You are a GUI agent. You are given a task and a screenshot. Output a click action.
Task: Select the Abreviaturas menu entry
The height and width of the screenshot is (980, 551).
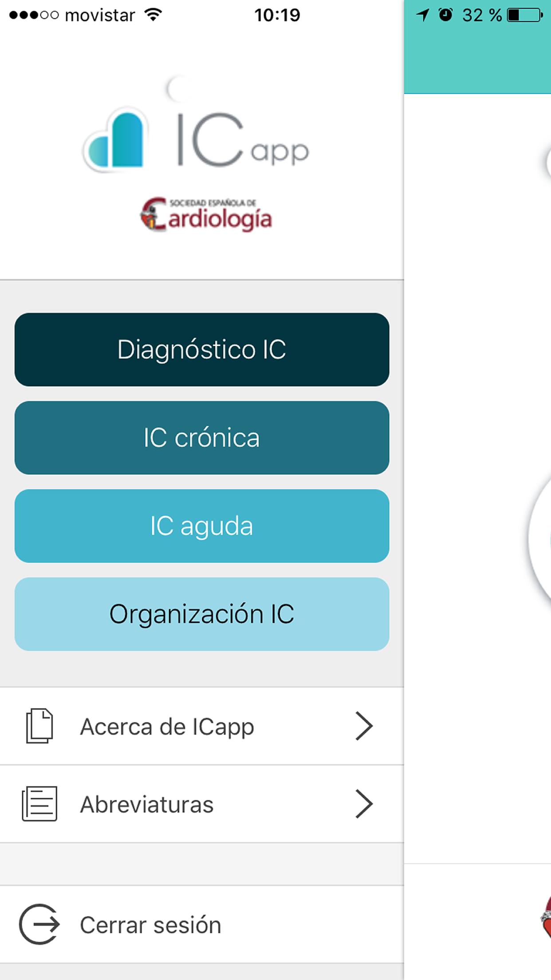147,804
